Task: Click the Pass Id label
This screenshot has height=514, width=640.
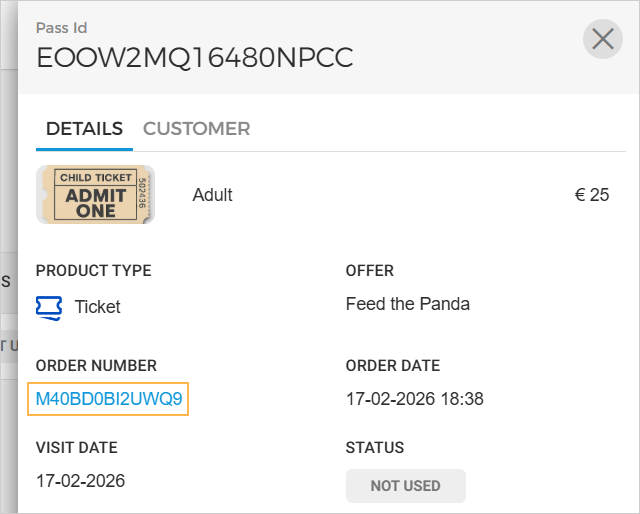Action: click(61, 28)
